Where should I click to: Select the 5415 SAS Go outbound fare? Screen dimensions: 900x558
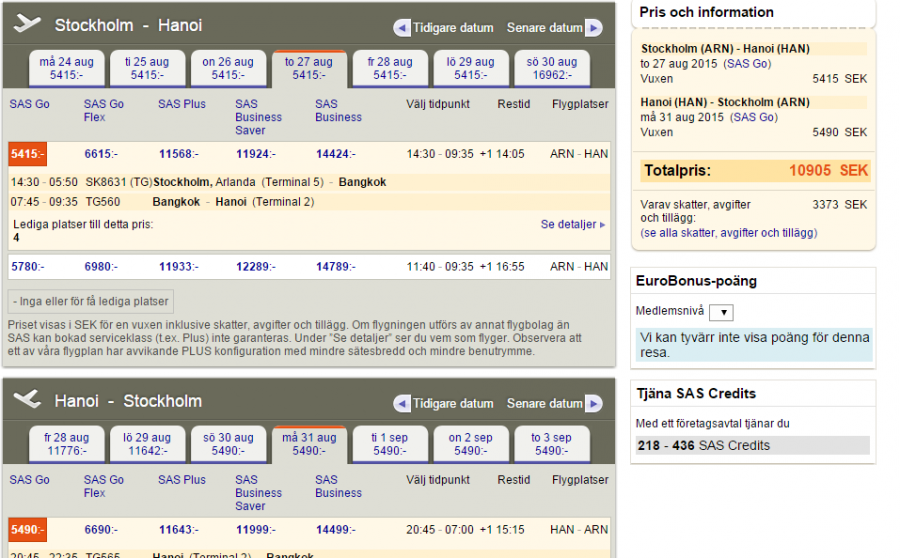point(27,154)
